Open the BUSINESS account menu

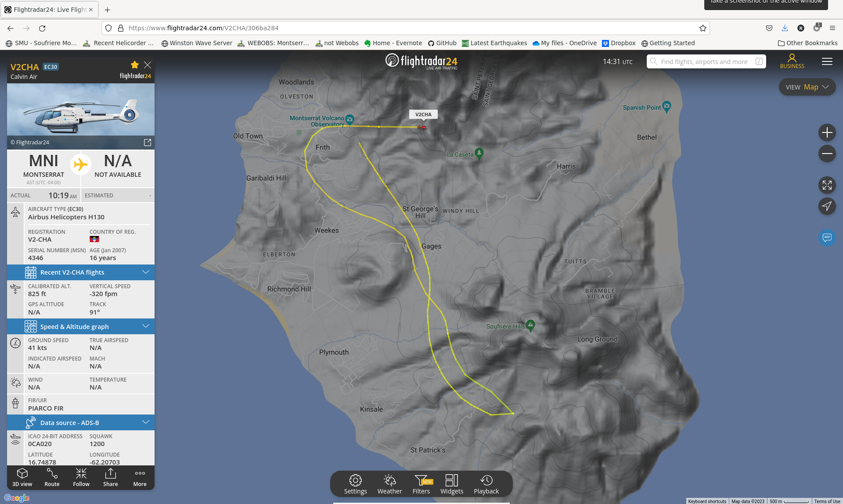[x=792, y=61]
